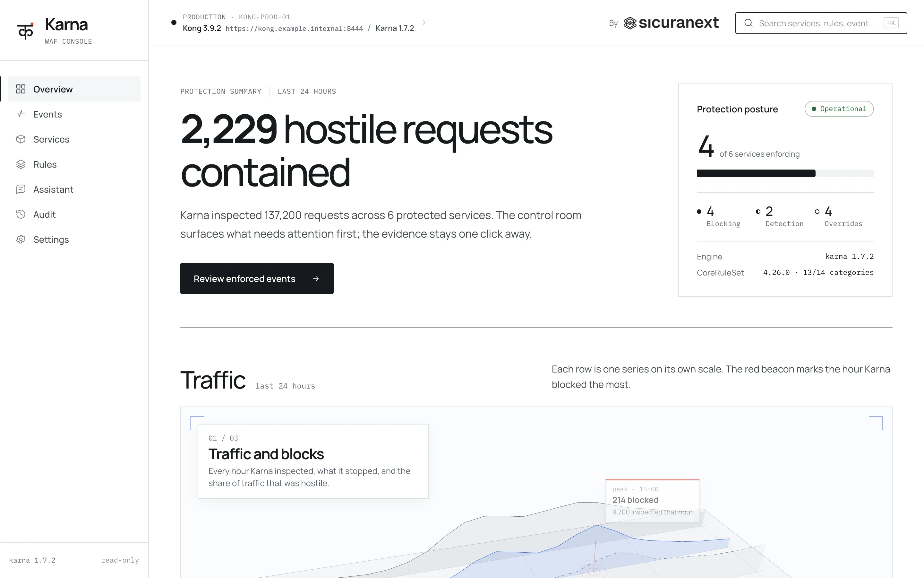Click the Audit history icon

pos(21,215)
